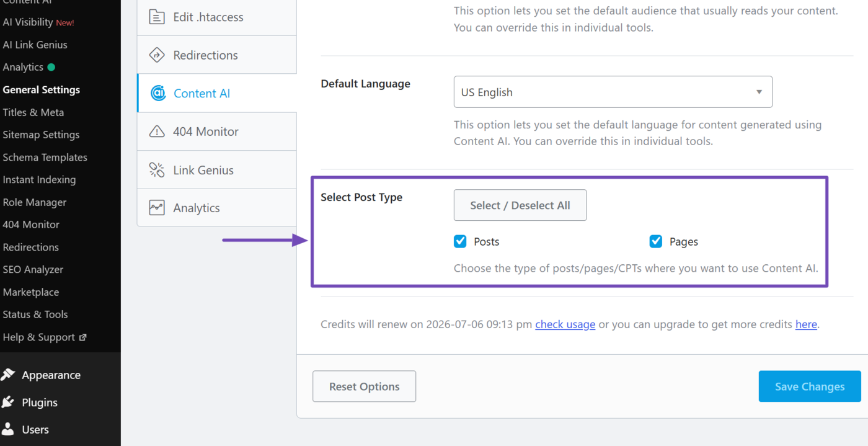Click the Posts checkbox label
Image resolution: width=868 pixels, height=446 pixels.
click(487, 242)
